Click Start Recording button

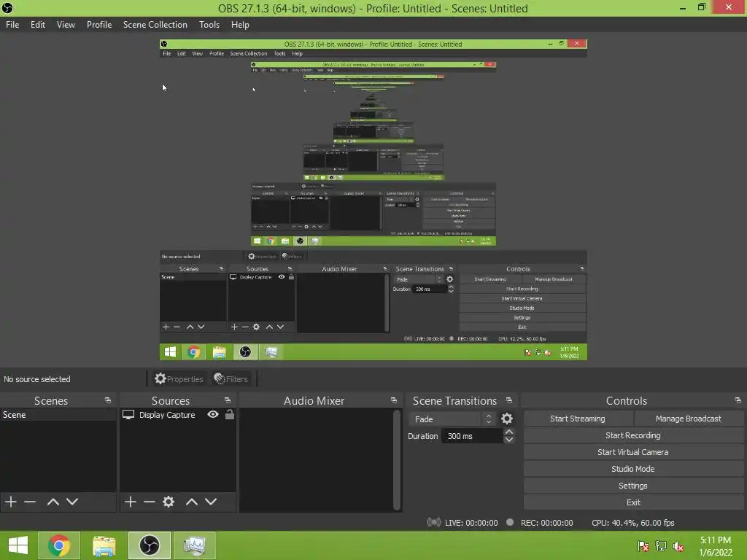click(633, 435)
